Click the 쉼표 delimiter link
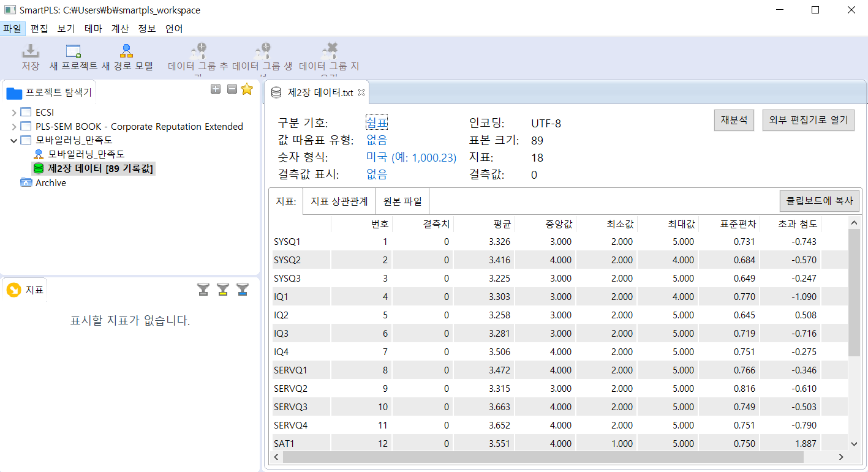This screenshot has height=472, width=868. click(x=377, y=123)
